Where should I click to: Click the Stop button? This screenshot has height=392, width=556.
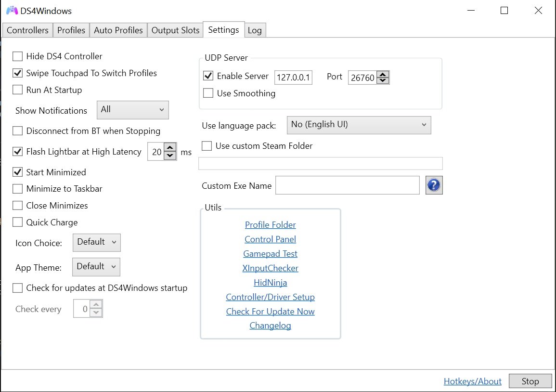[530, 381]
